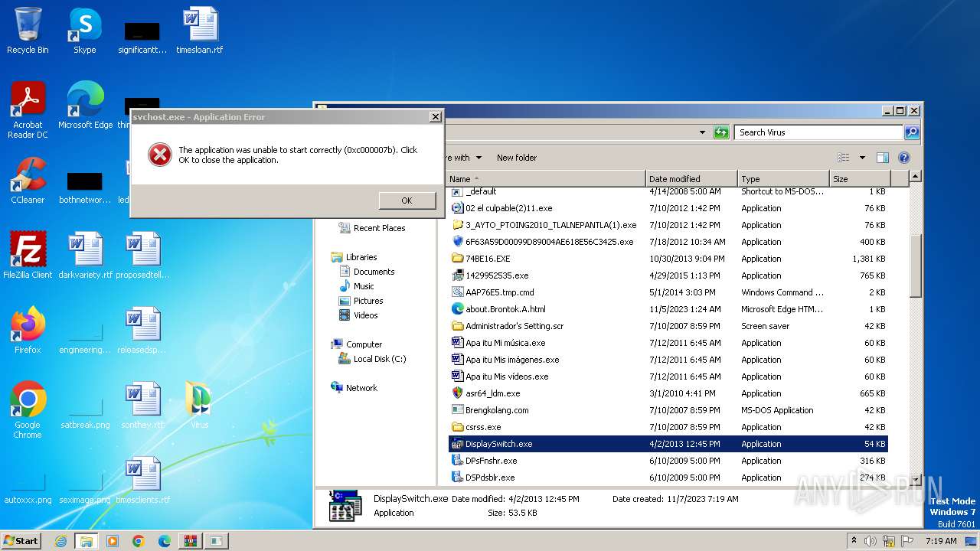Open Internet Explorer from the taskbar
Image resolution: width=980 pixels, height=551 pixels.
pyautogui.click(x=60, y=541)
